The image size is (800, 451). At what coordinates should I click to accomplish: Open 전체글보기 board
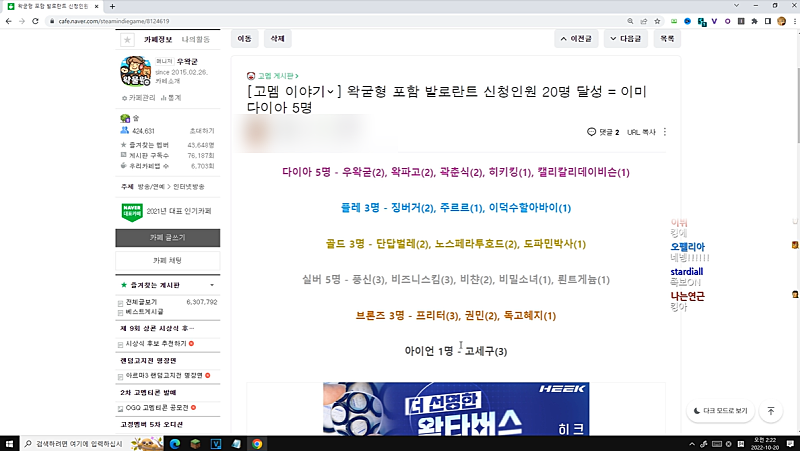pos(141,302)
